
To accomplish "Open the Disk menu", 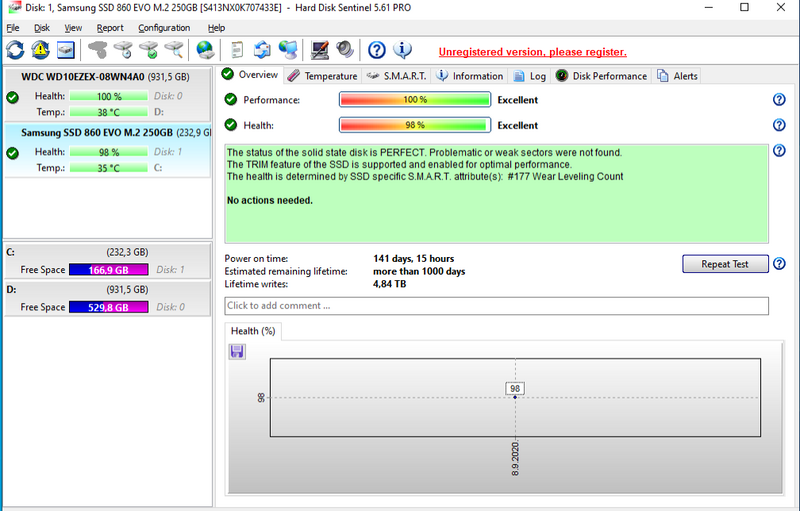I will (42, 28).
